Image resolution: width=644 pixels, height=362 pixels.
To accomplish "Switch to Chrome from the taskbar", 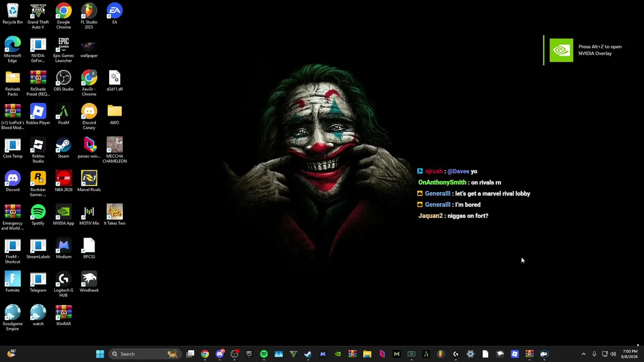I will [x=205, y=354].
